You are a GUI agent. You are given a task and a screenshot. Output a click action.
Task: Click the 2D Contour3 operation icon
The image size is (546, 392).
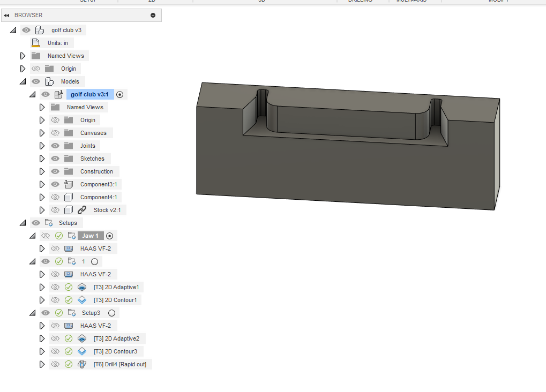pyautogui.click(x=82, y=351)
